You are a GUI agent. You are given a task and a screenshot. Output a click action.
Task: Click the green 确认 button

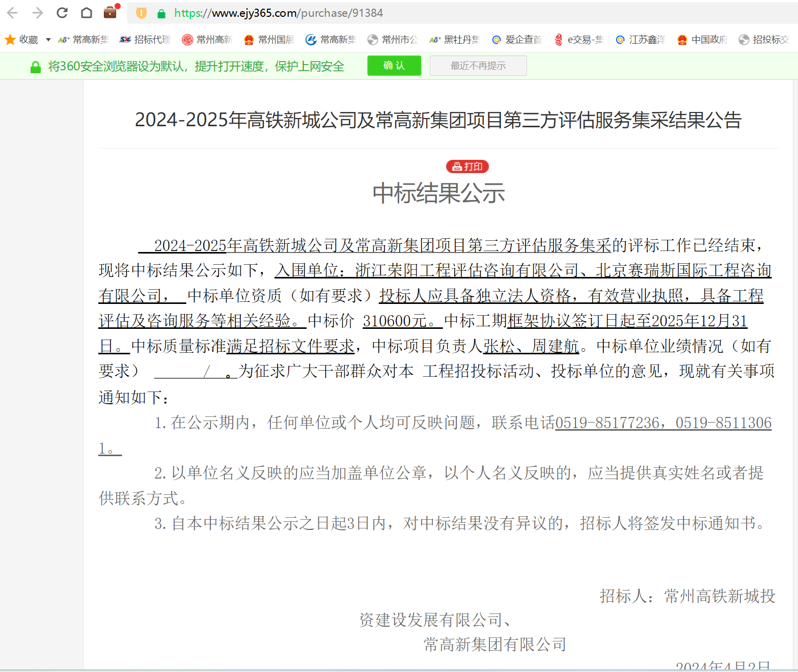pyautogui.click(x=394, y=66)
